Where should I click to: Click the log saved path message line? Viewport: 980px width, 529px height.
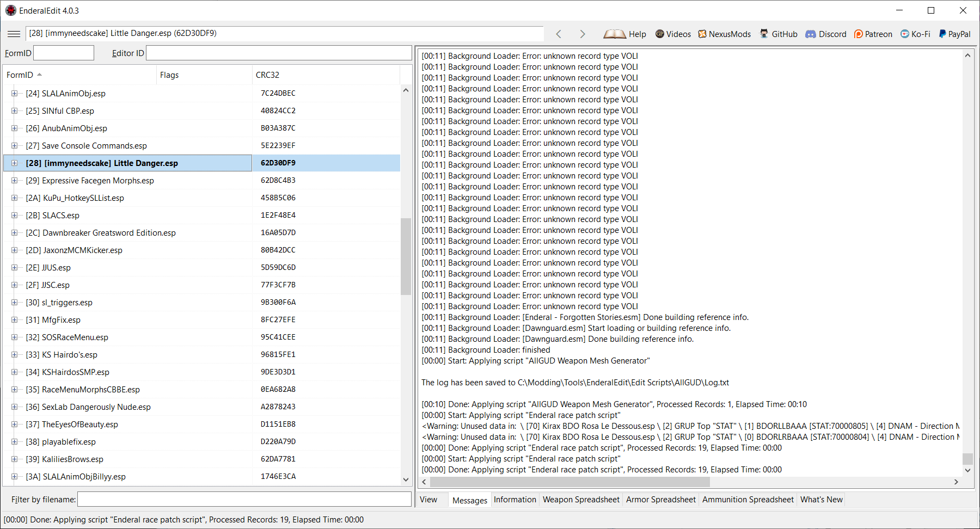pos(575,383)
